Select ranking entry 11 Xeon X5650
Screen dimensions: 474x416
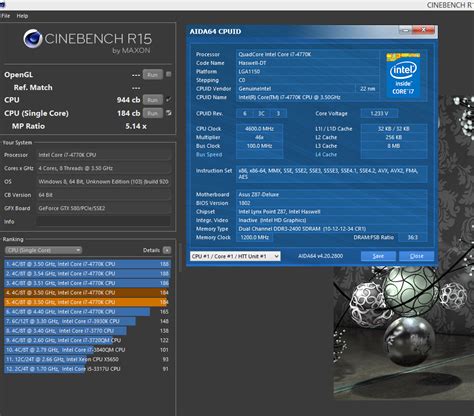pos(87,359)
